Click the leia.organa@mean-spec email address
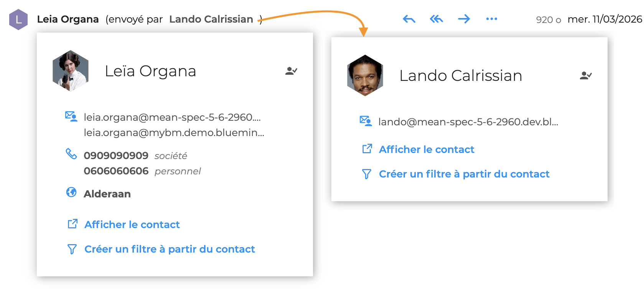The height and width of the screenshot is (289, 644). pos(172,117)
